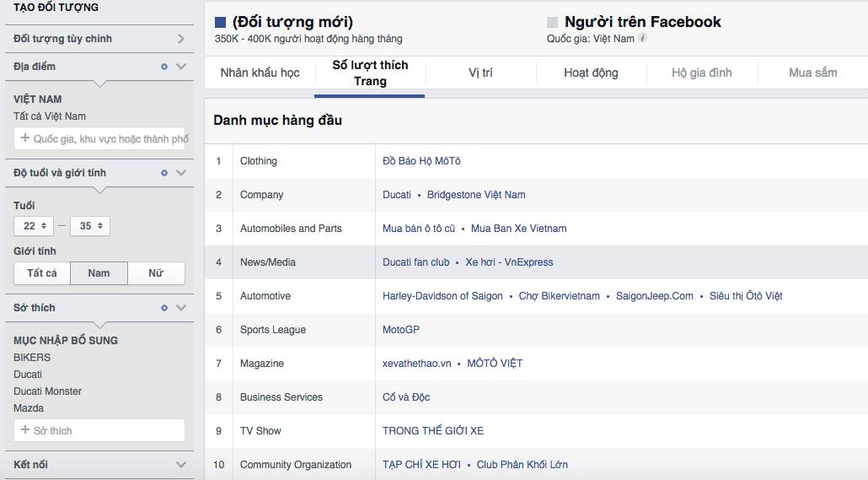Open the xevathethao.vn link
The width and height of the screenshot is (868, 480).
pos(417,364)
